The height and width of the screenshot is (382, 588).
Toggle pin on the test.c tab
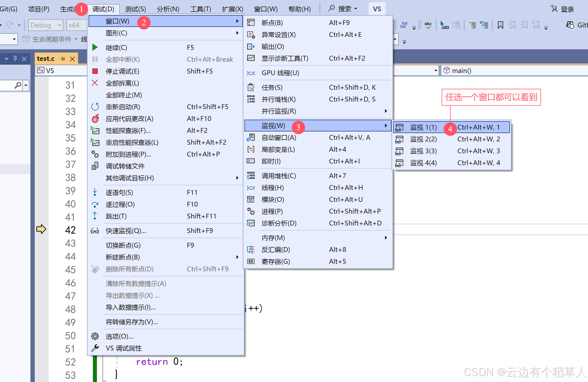pos(63,58)
